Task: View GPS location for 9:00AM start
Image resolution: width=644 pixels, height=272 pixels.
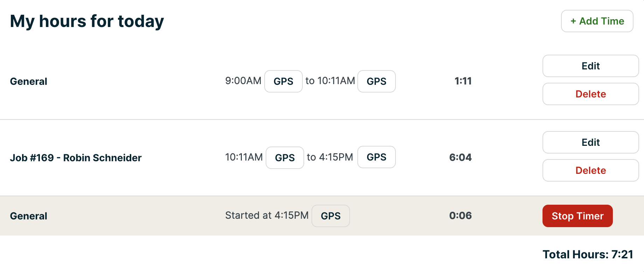Action: tap(283, 81)
